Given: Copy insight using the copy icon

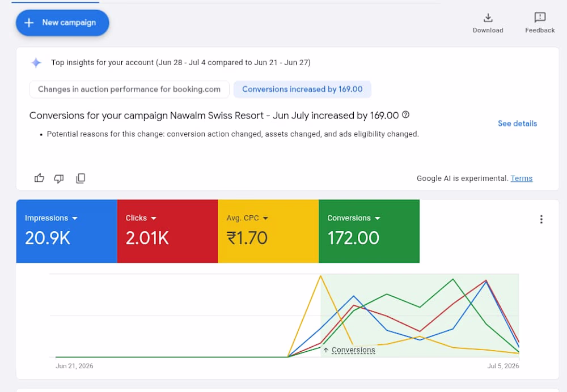Looking at the screenshot, I should pos(81,178).
